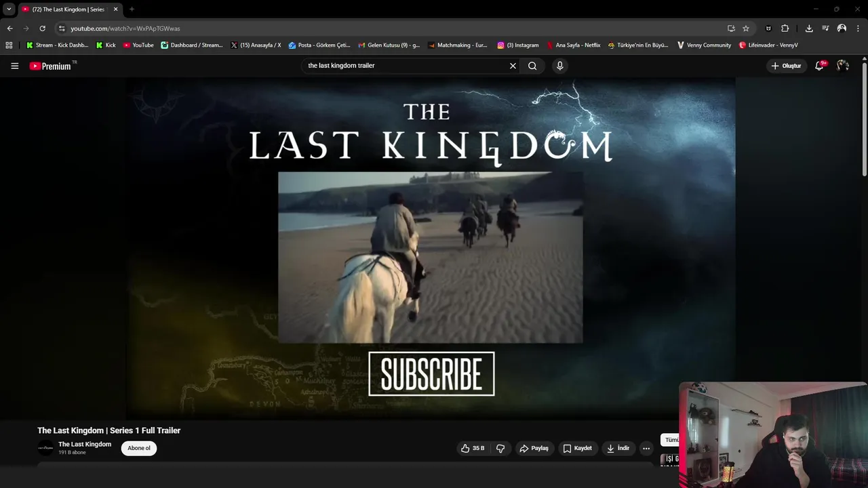Open the Oluştur create menu
This screenshot has width=868, height=488.
click(x=786, y=66)
